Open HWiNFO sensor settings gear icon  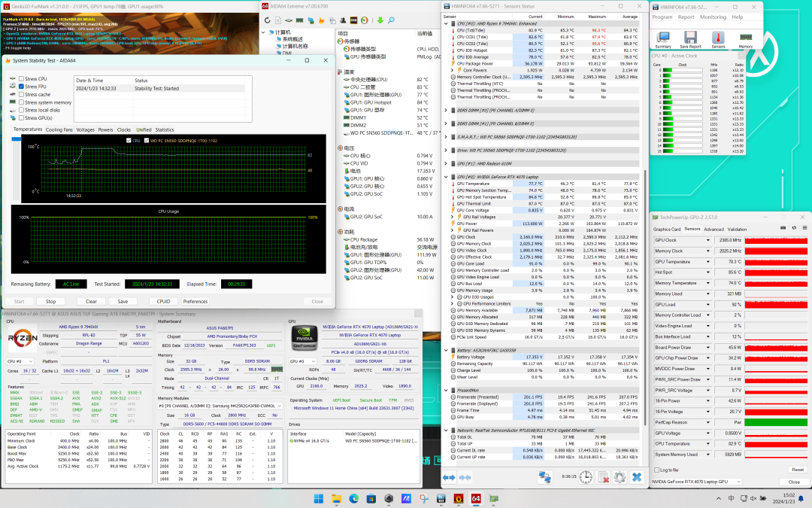pos(620,477)
